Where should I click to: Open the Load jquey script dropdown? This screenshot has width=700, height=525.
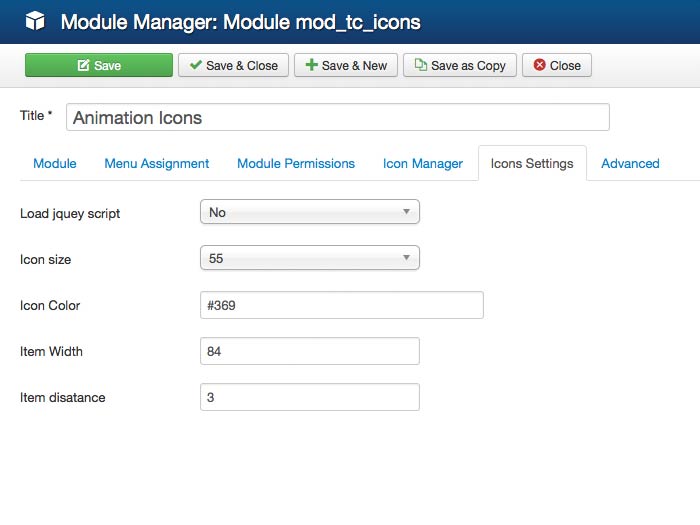tap(309, 212)
